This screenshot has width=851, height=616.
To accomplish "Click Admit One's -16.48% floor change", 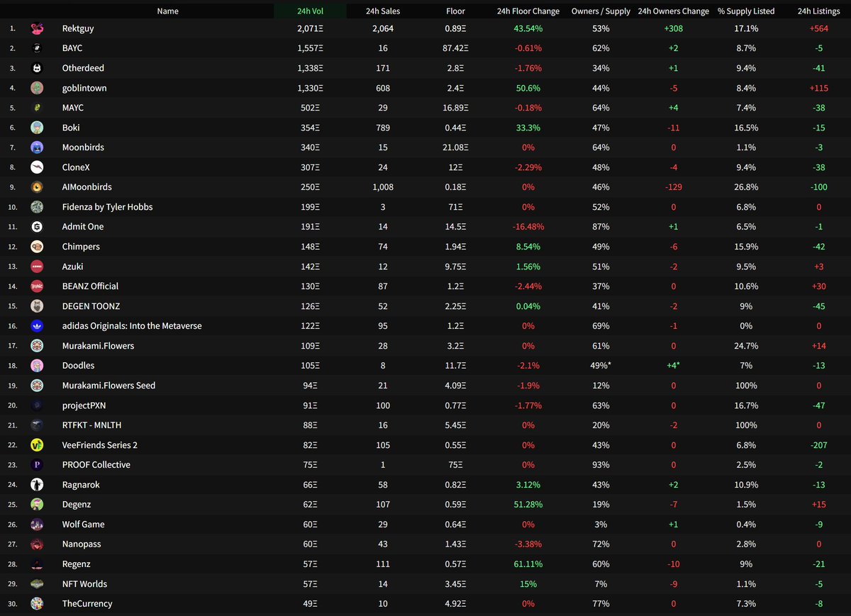I will [528, 227].
